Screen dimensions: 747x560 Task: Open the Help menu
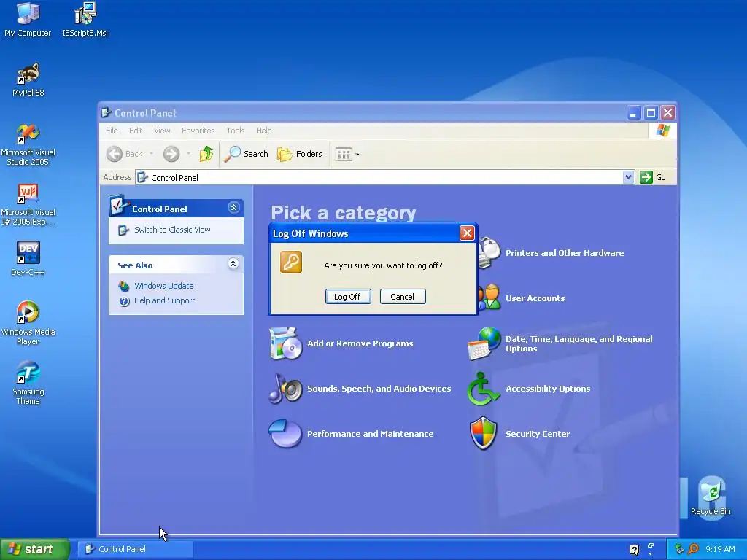[x=263, y=131]
